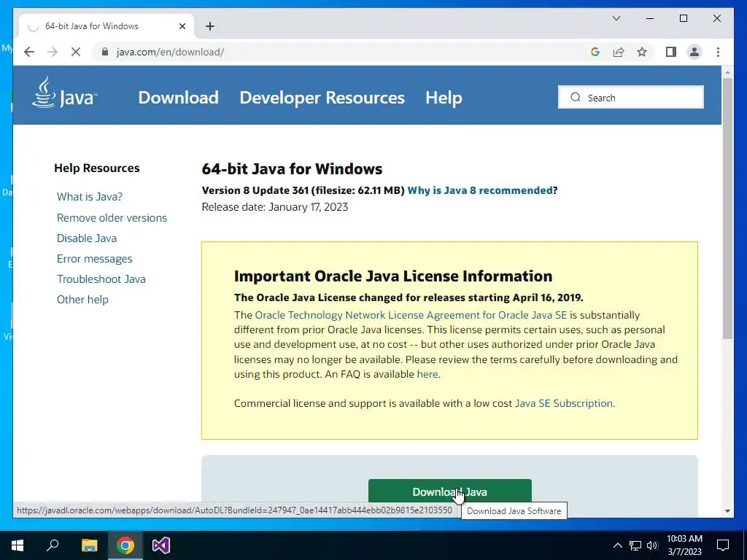Open File Explorer from taskbar

pos(89,545)
